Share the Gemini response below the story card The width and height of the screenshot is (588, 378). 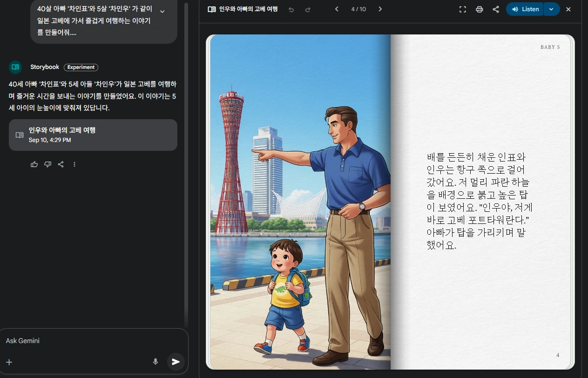click(x=61, y=164)
